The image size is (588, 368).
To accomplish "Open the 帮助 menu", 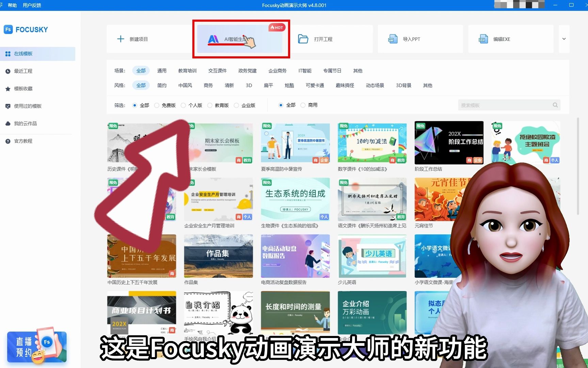I will point(12,5).
